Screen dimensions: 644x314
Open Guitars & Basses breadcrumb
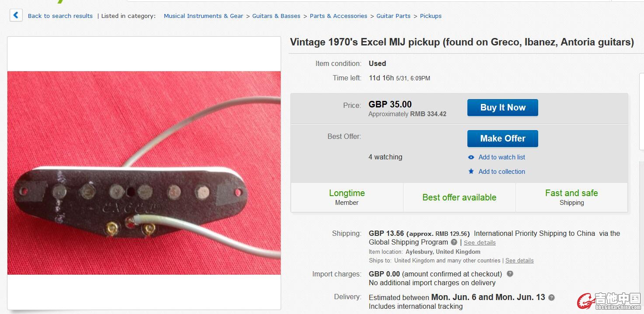pos(276,16)
